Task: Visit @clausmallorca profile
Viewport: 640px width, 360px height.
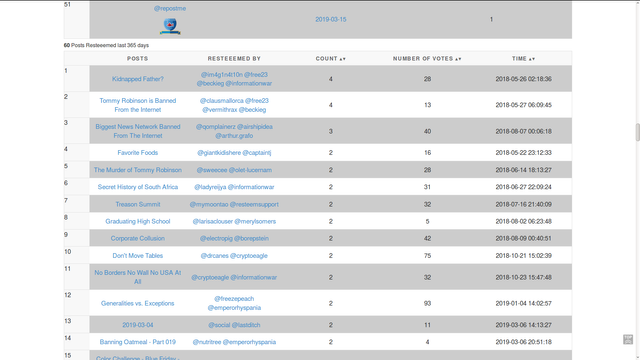Action: pos(221,100)
